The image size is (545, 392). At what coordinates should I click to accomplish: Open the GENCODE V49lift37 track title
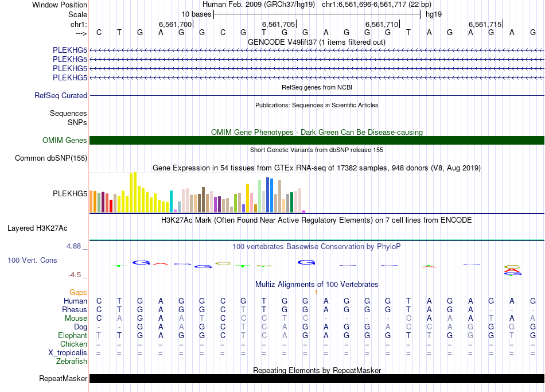317,42
